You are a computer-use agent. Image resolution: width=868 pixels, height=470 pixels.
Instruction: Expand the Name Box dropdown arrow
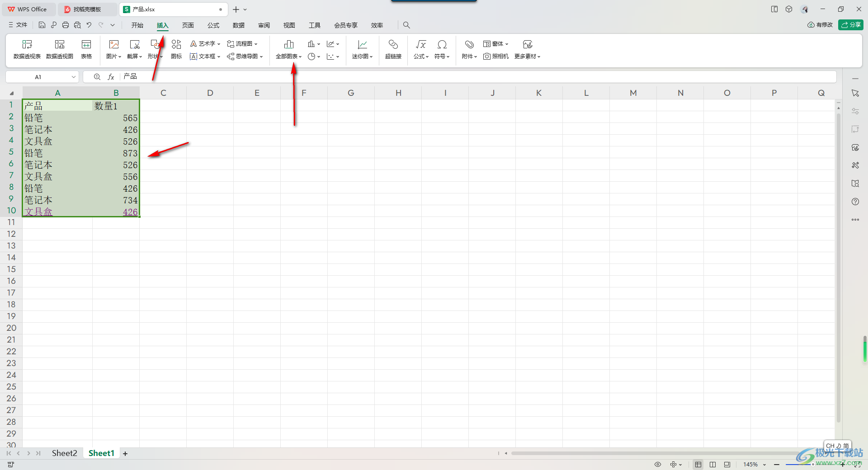point(73,77)
